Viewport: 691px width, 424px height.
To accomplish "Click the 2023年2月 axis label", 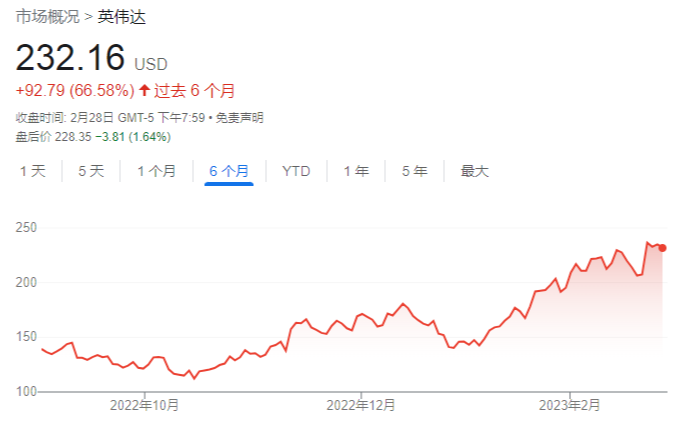I will point(569,405).
